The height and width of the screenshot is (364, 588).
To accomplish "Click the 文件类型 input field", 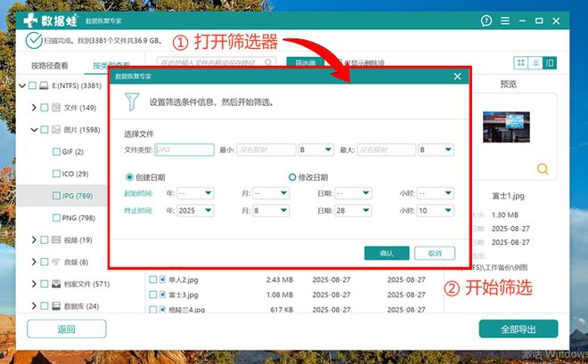I will click(x=184, y=150).
